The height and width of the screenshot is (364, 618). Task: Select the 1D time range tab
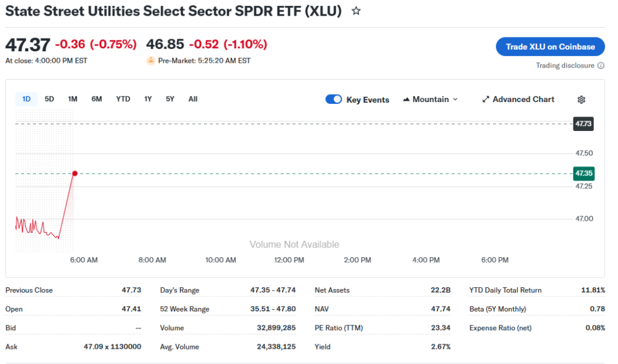point(27,99)
